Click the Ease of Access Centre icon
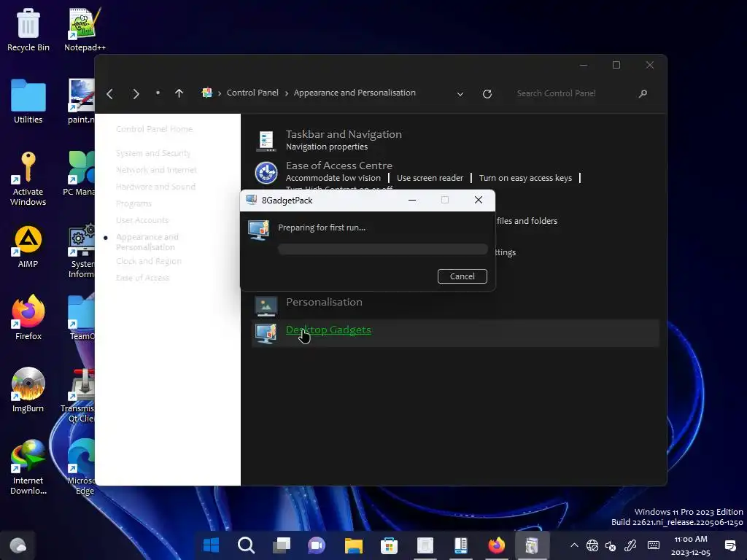Image resolution: width=747 pixels, height=560 pixels. click(266, 172)
